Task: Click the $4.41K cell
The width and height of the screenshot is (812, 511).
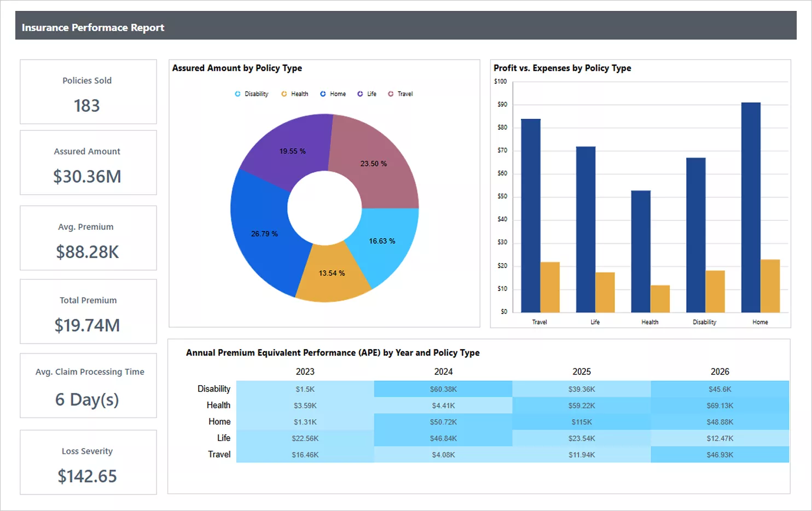Action: point(443,405)
